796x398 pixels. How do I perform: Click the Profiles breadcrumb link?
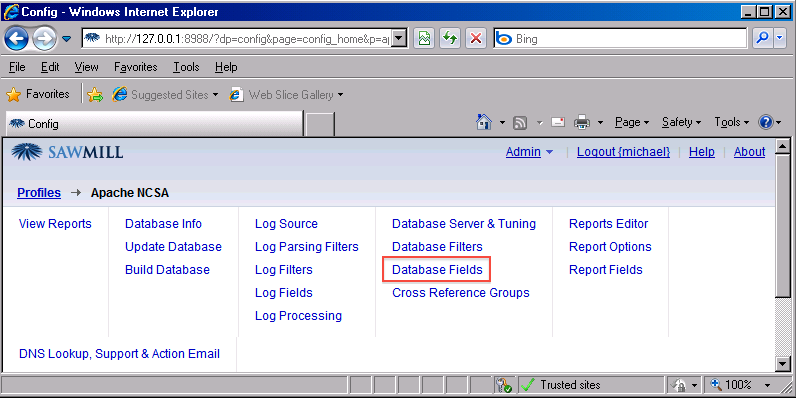tap(39, 193)
